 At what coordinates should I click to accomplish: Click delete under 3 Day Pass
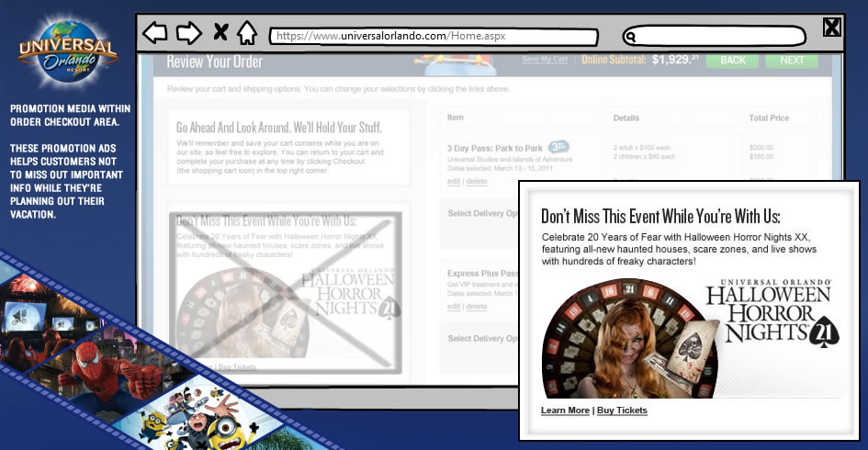pyautogui.click(x=476, y=182)
